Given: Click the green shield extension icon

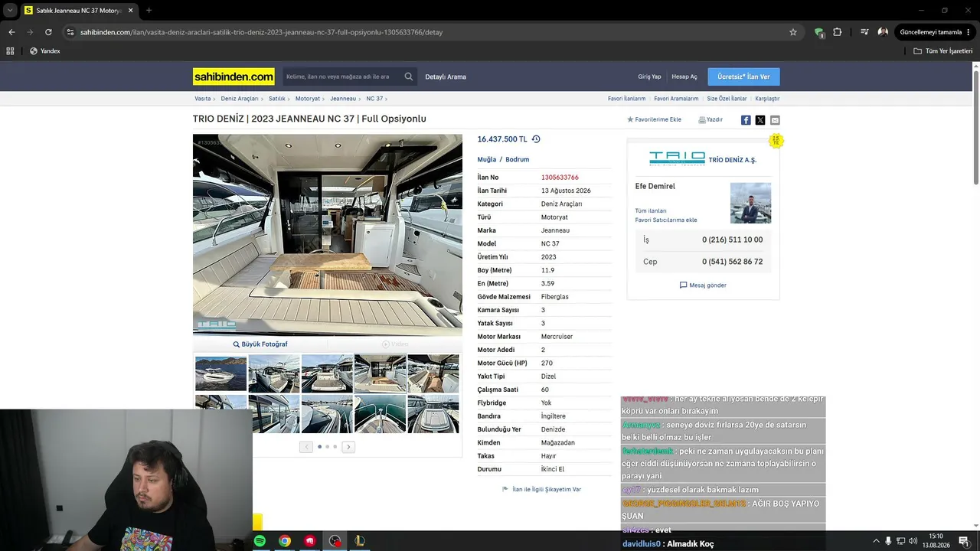Looking at the screenshot, I should (x=819, y=32).
